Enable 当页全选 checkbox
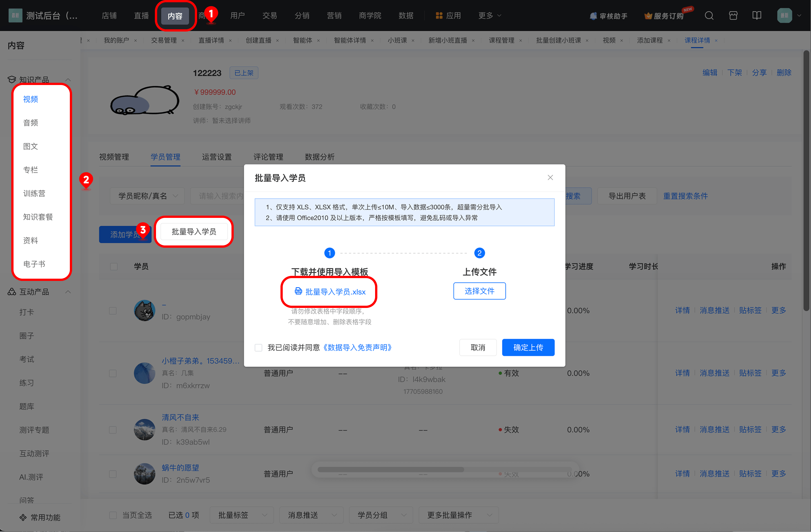The image size is (811, 532). click(x=113, y=515)
